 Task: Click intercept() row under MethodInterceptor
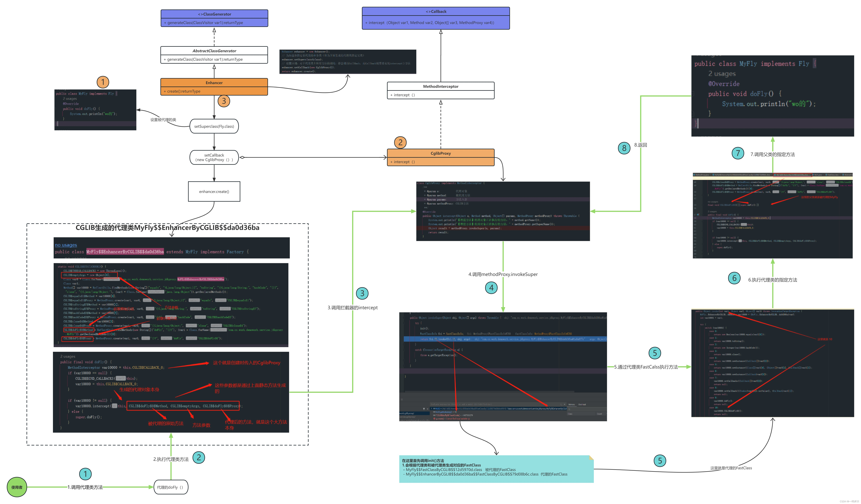[441, 95]
